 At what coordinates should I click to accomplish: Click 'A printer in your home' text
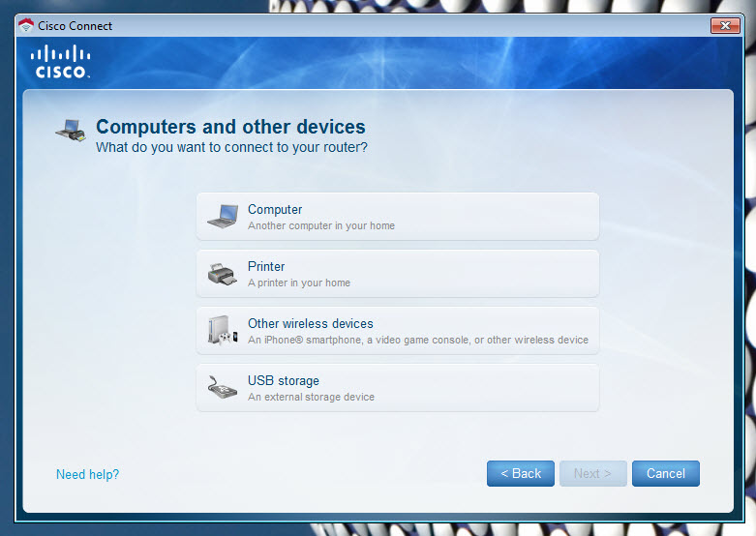tap(299, 283)
